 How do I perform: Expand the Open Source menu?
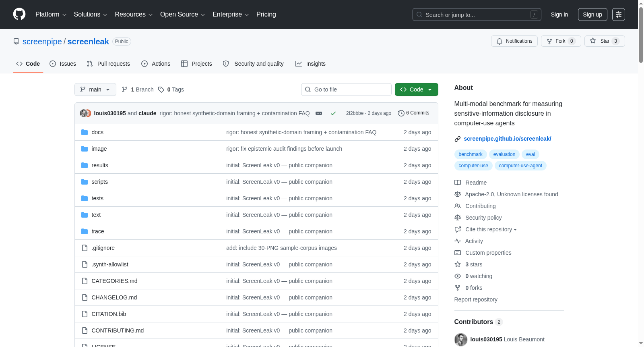coord(183,15)
